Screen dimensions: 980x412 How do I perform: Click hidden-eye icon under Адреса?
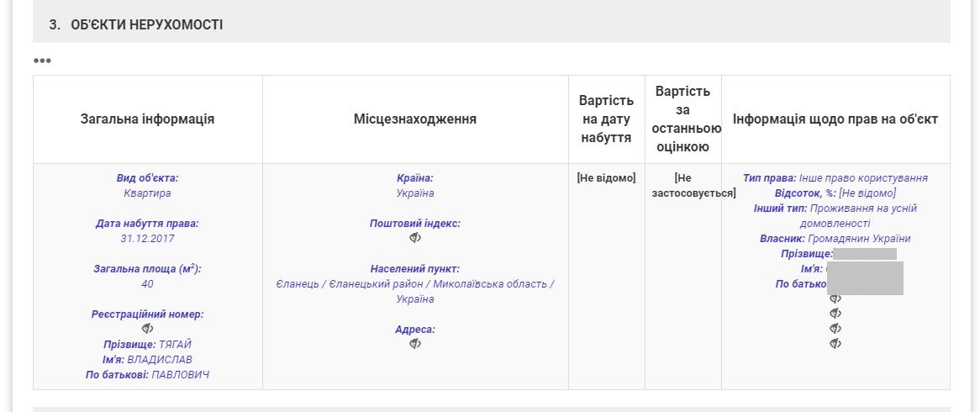tap(415, 344)
